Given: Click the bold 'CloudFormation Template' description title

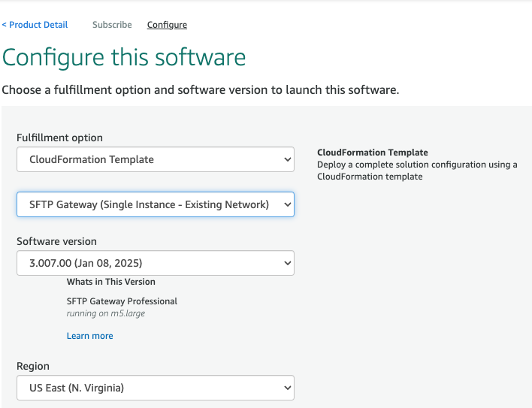Looking at the screenshot, I should [373, 153].
